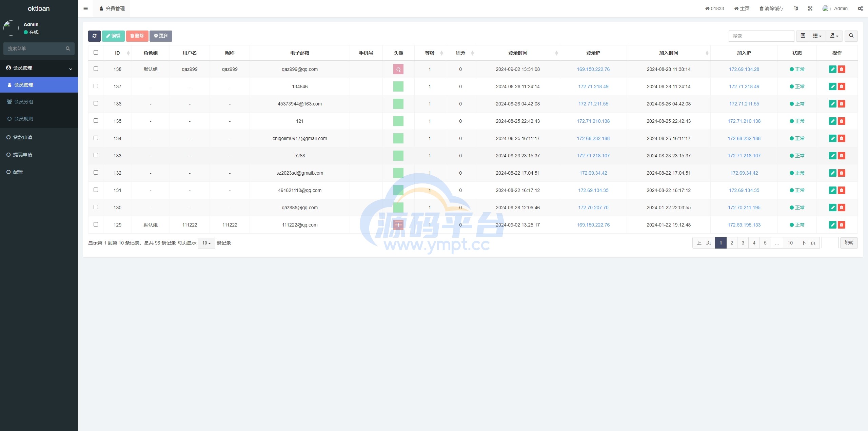Open the 更多 more actions dropdown

click(x=161, y=36)
